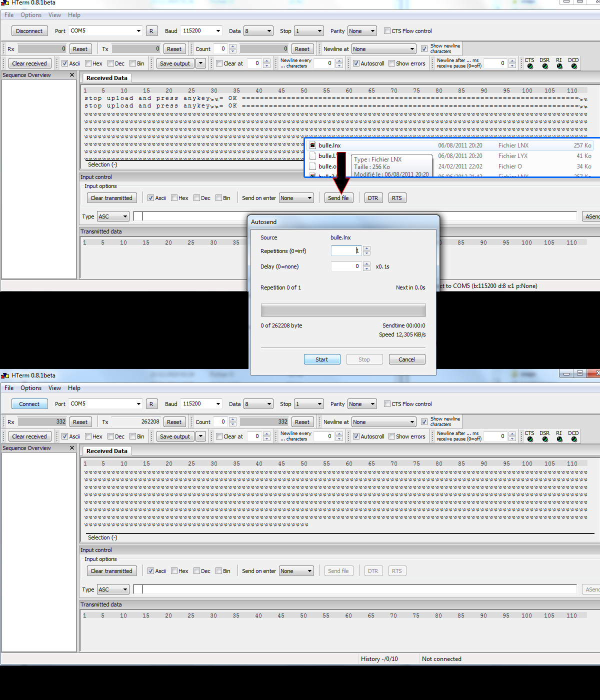Click DCD status LED in the disconnected window
Screen dimensions: 600x700
[574, 439]
